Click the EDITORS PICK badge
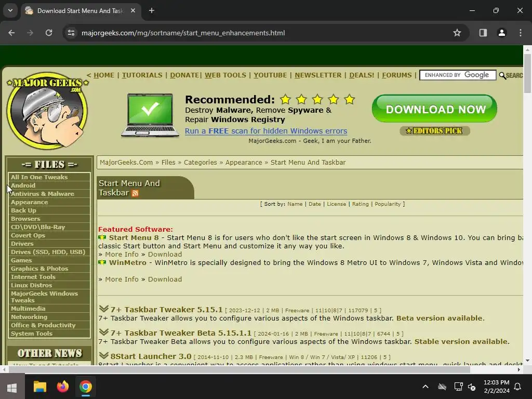Viewport: 532px width, 399px height. [x=435, y=130]
